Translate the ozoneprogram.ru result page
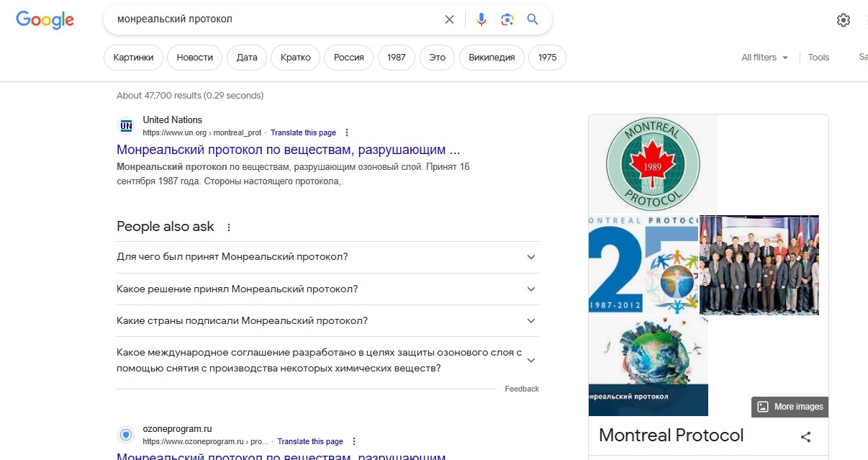 310,441
